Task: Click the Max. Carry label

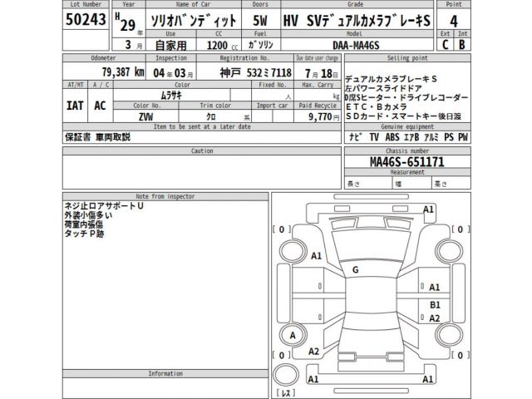Action: click(x=318, y=85)
